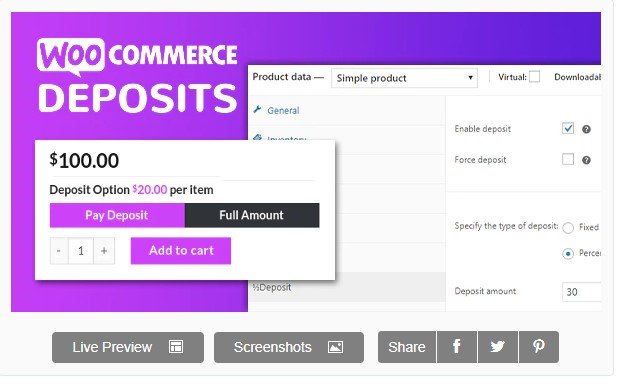The height and width of the screenshot is (384, 625).
Task: Share via Twitter bird icon
Action: tap(498, 347)
